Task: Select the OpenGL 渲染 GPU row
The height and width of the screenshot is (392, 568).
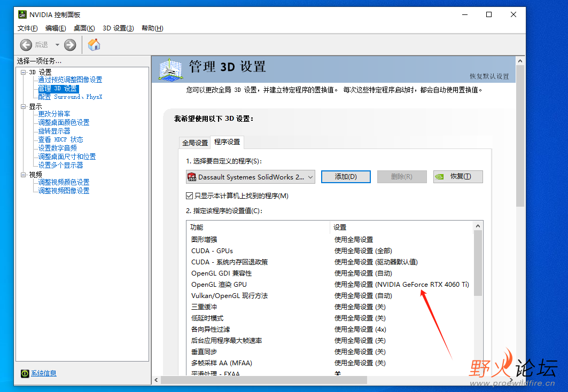Action: pyautogui.click(x=330, y=285)
